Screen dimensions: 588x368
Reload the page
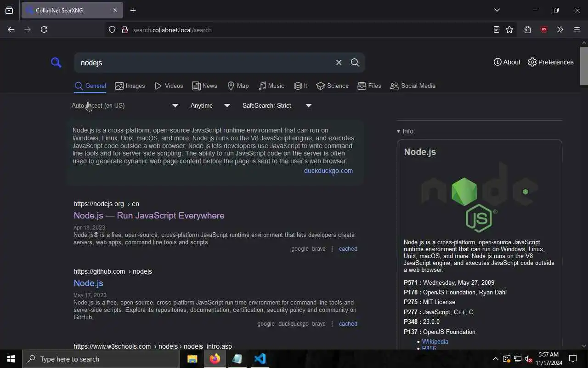[44, 29]
